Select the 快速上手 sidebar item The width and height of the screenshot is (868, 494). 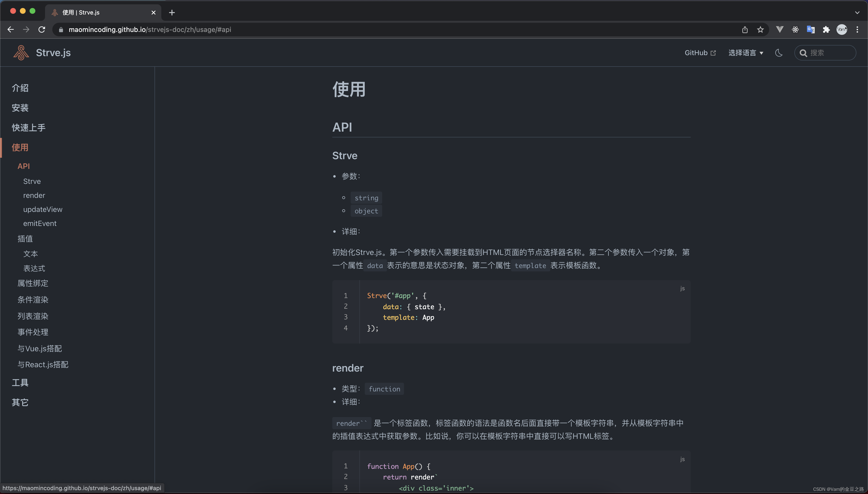(29, 127)
